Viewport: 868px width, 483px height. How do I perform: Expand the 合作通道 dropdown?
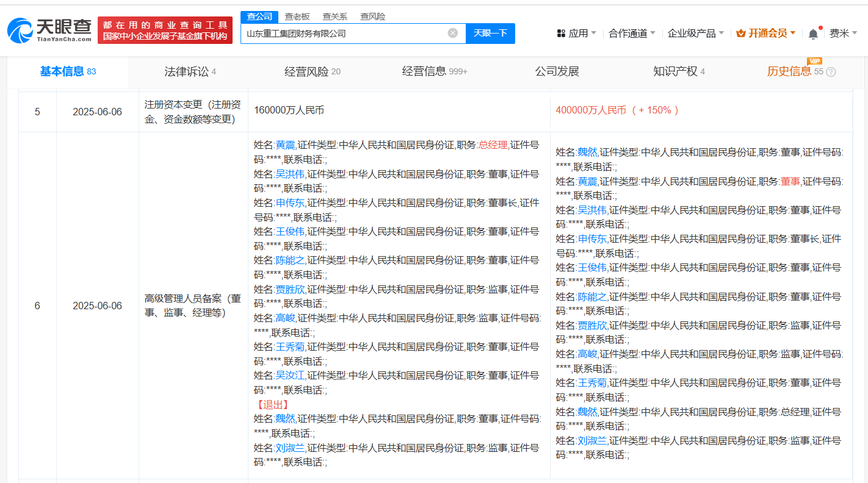click(x=632, y=34)
